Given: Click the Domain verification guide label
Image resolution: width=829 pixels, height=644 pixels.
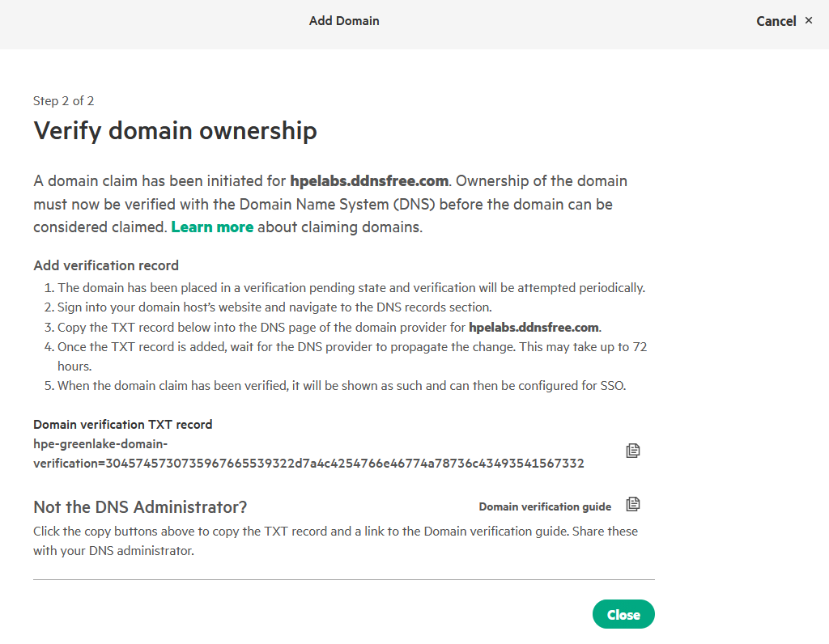Looking at the screenshot, I should click(x=545, y=506).
